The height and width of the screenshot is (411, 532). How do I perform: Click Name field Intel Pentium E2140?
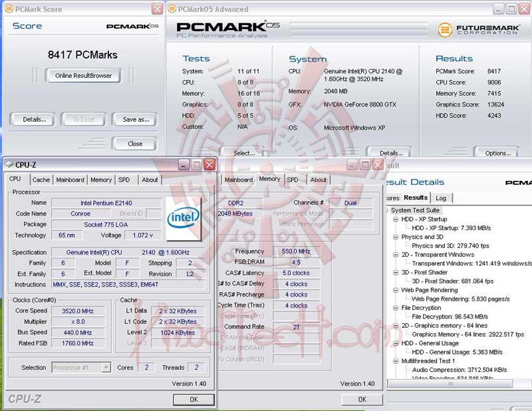click(x=106, y=203)
